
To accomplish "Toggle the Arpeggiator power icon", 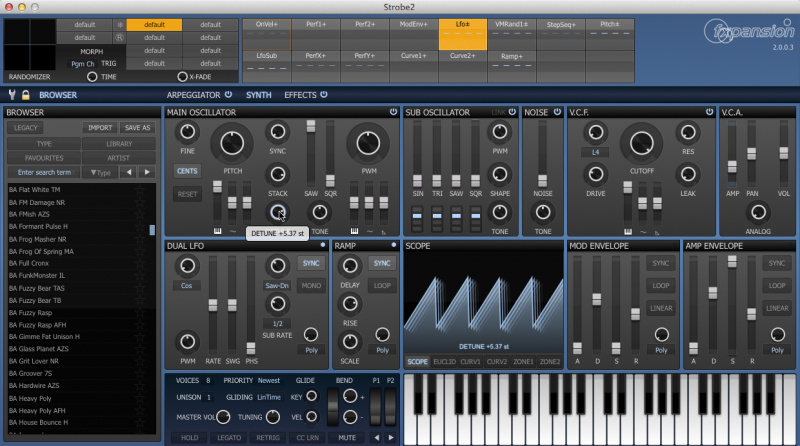I will (228, 95).
